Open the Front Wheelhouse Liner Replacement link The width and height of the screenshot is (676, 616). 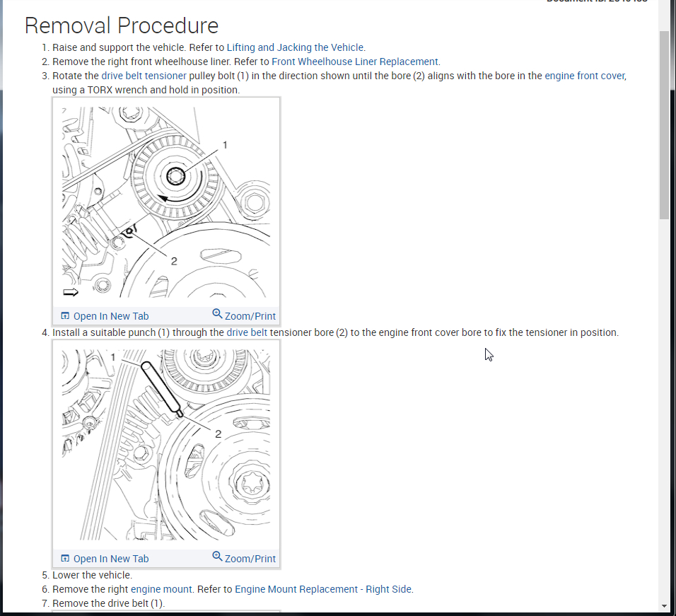click(355, 62)
